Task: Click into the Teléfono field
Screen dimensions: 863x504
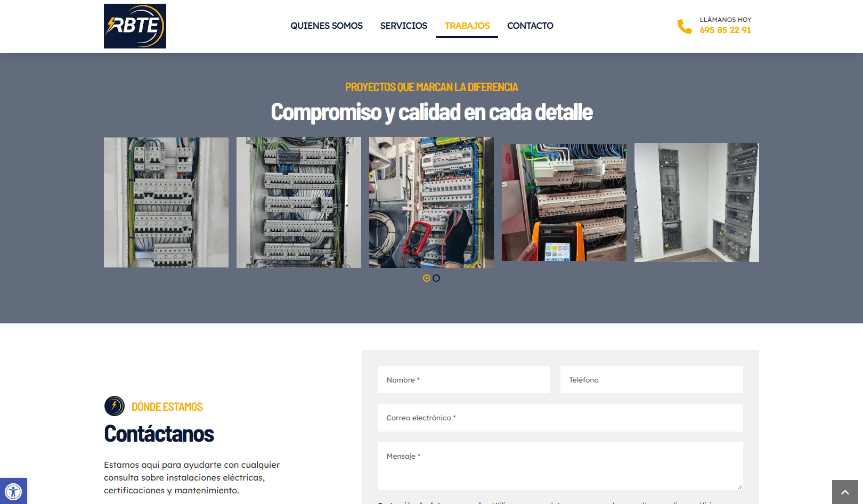Action: [x=651, y=380]
